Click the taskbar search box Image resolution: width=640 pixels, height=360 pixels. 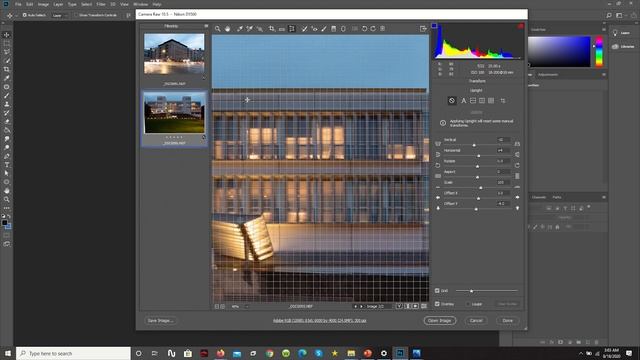(x=73, y=353)
